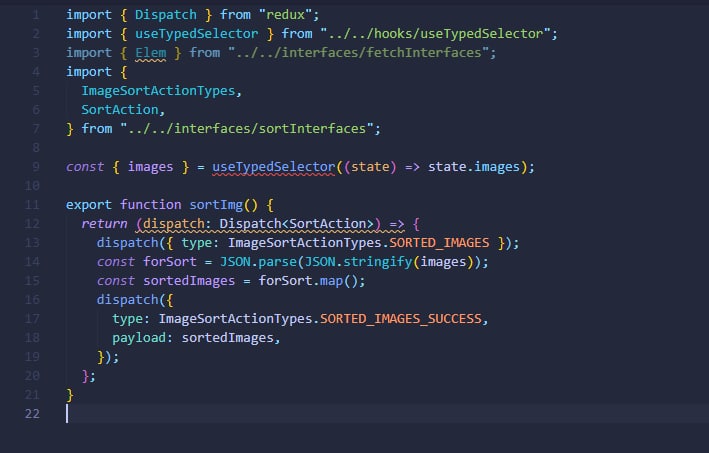Click 'SORTED_IMAGES_SUCCESS' on line 17
Viewport: 709px width, 453px height.
tap(401, 319)
